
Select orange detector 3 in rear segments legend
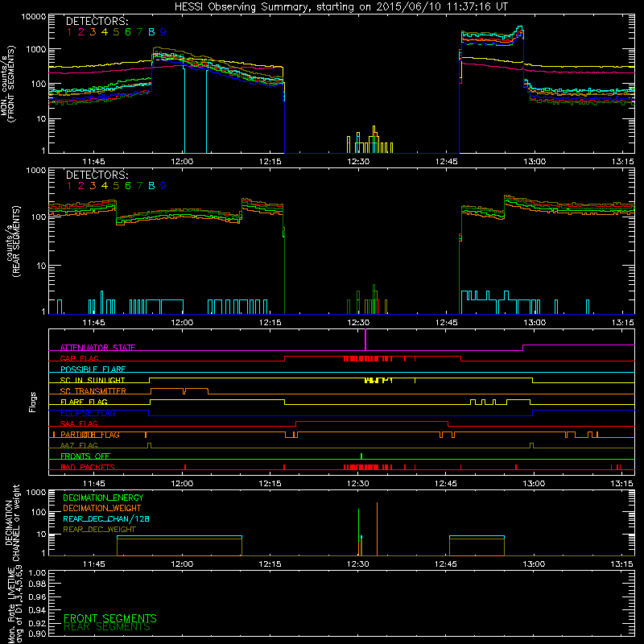(93, 186)
